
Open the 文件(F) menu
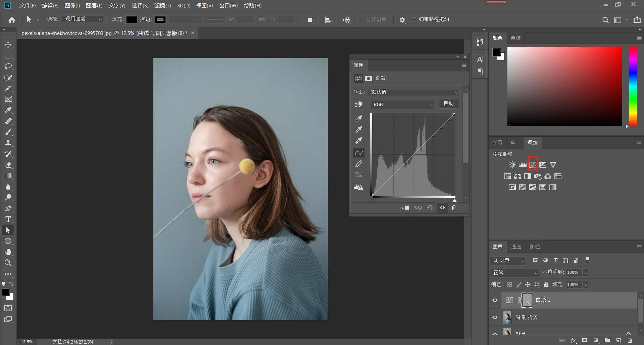pyautogui.click(x=27, y=5)
